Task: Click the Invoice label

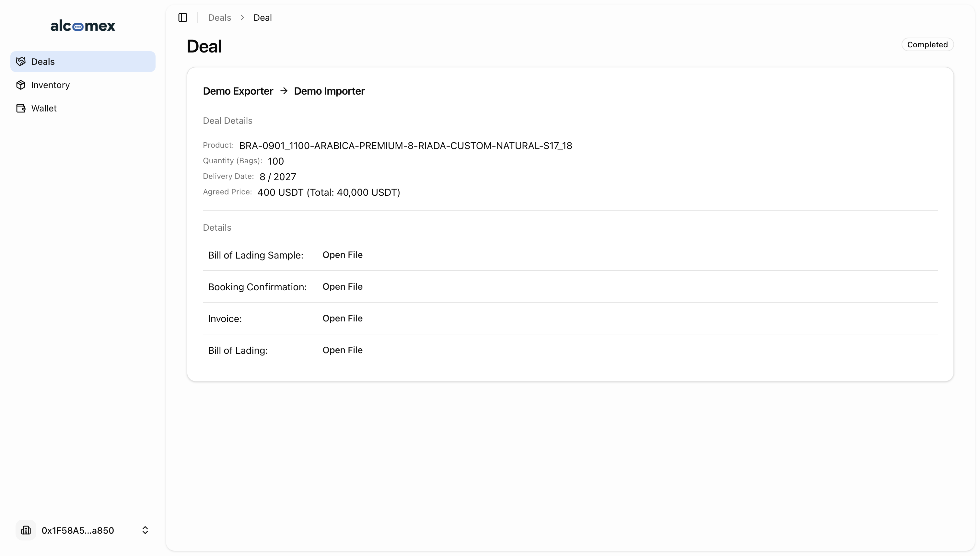Action: tap(225, 319)
